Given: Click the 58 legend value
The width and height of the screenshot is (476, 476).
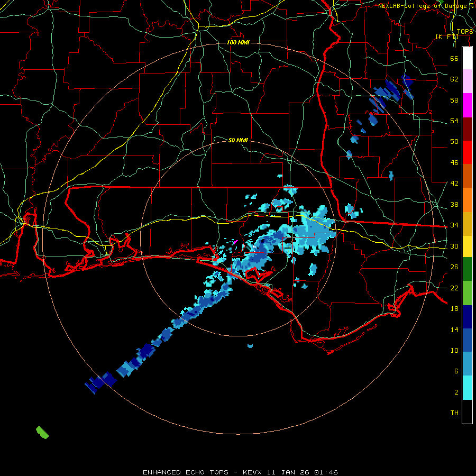Looking at the screenshot, I should pos(454,100).
